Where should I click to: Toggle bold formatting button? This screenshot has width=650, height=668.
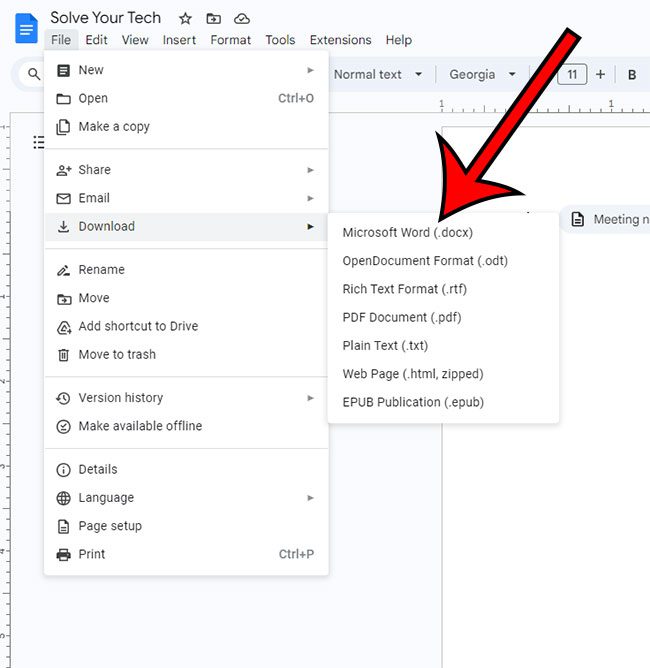click(x=632, y=75)
